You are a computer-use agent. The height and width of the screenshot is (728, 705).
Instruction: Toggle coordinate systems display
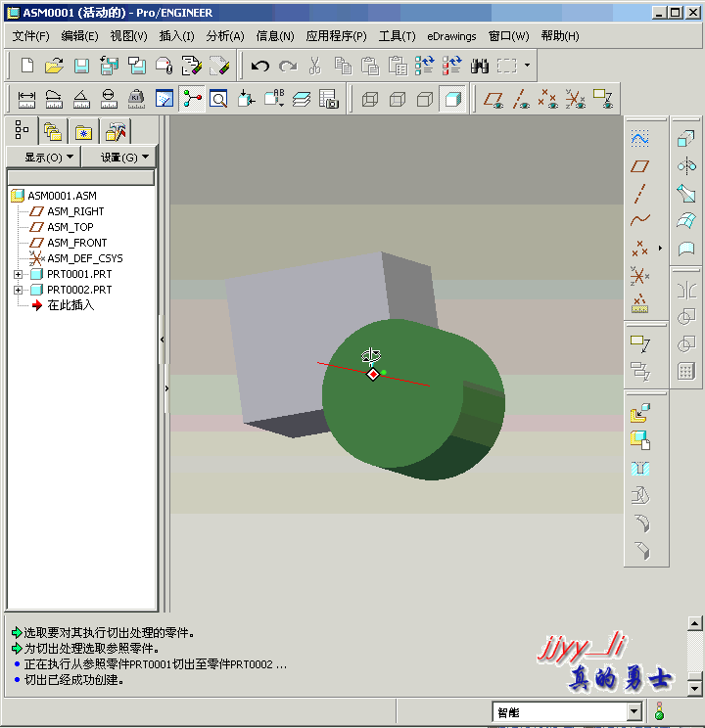point(576,99)
